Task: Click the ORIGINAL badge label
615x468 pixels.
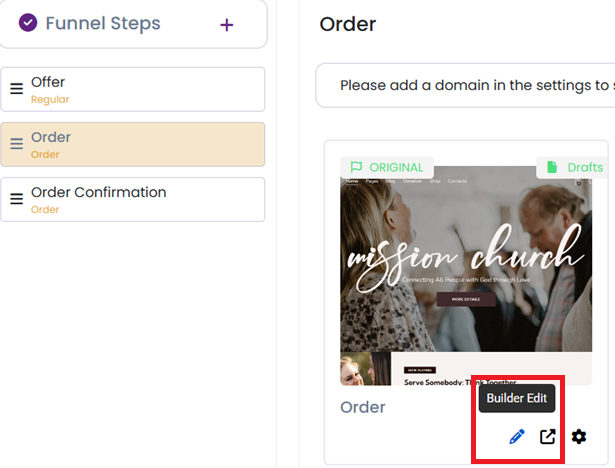Action: (397, 167)
